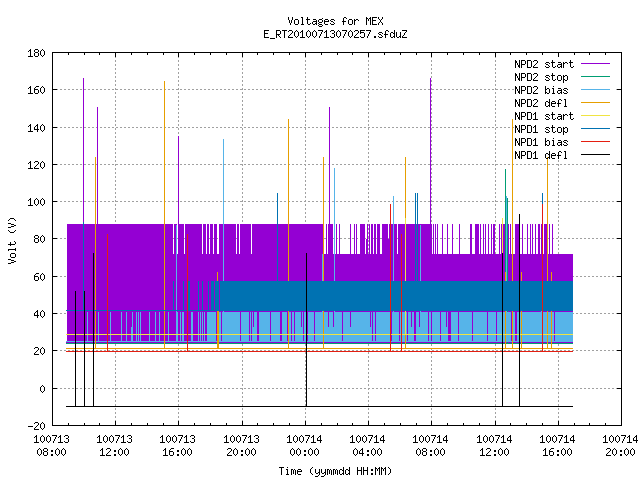Click the purple NPD2 start legend line

tap(596, 64)
